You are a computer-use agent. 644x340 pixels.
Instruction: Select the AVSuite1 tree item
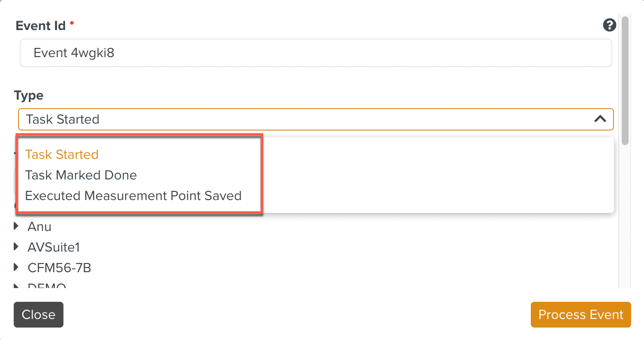pos(53,247)
